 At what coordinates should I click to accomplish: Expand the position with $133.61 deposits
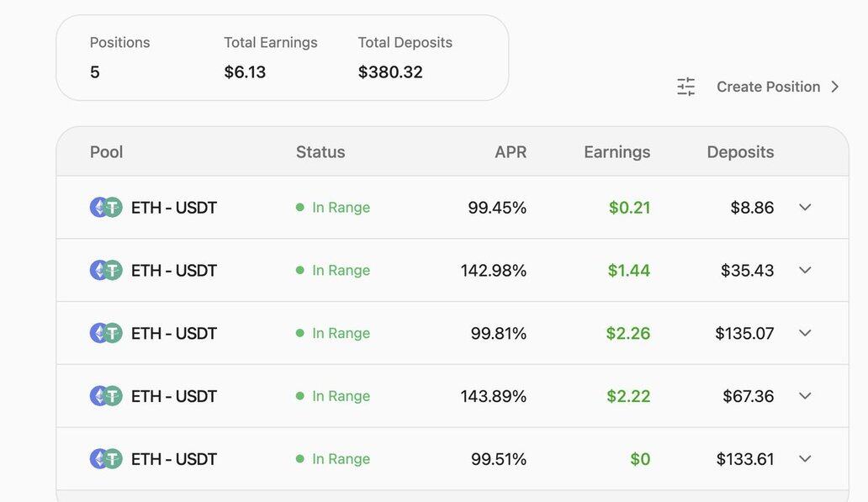tap(805, 459)
